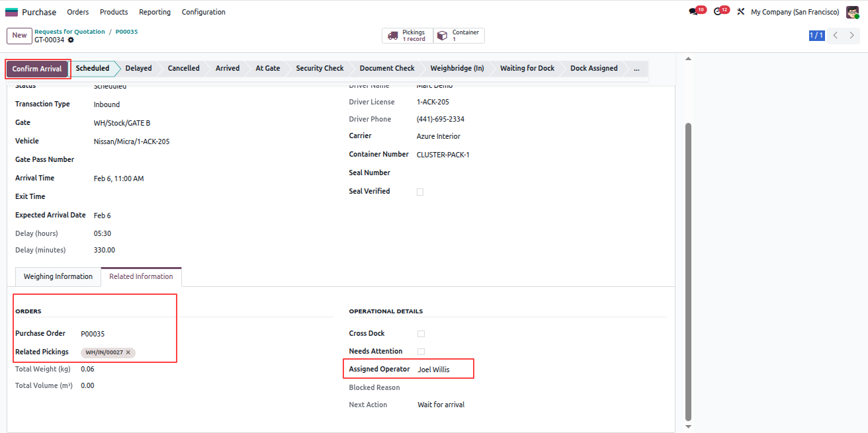Open Pickings 1 record smart button
Viewport: 868px width, 433px height.
click(x=408, y=36)
